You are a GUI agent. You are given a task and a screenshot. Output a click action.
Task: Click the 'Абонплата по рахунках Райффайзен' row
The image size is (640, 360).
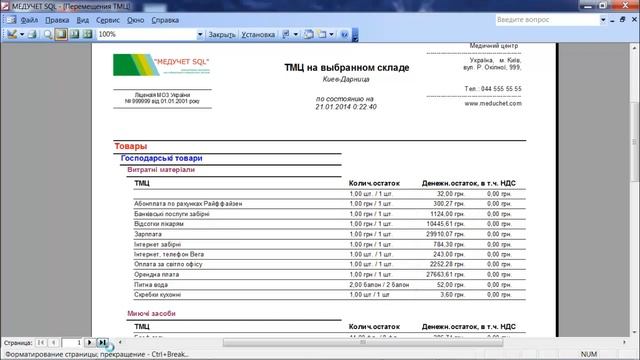click(329, 204)
